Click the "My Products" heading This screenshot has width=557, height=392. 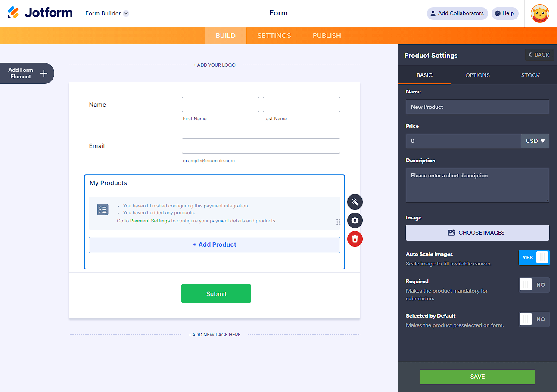pyautogui.click(x=109, y=183)
